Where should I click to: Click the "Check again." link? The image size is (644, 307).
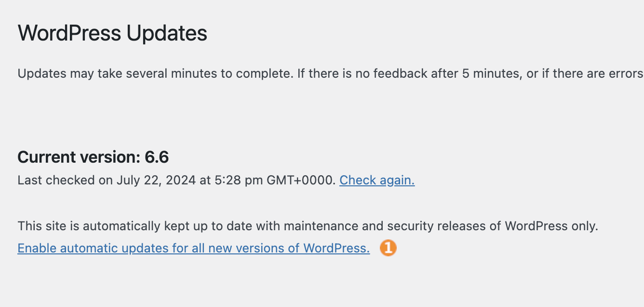pos(377,181)
